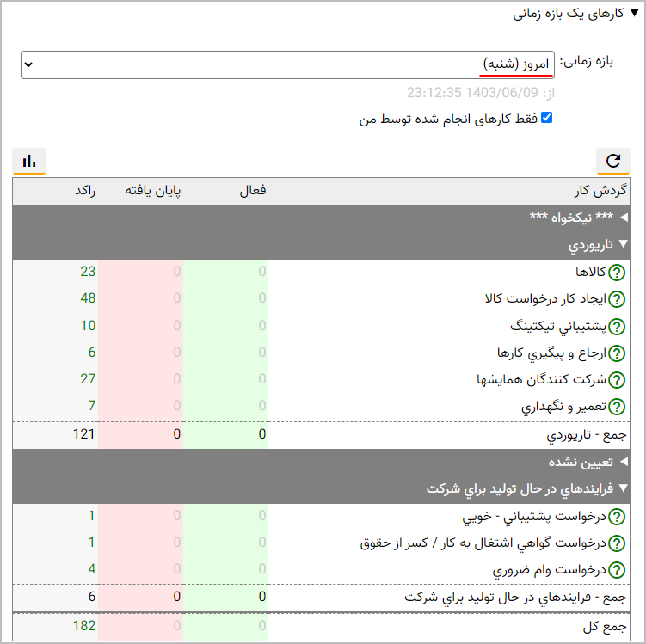
Task: Collapse the کارهای یک بازه زمانی section
Action: [x=634, y=13]
